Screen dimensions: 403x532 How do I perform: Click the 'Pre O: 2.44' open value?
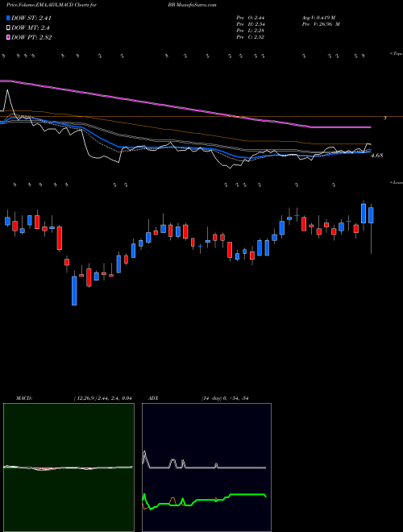[x=251, y=18]
